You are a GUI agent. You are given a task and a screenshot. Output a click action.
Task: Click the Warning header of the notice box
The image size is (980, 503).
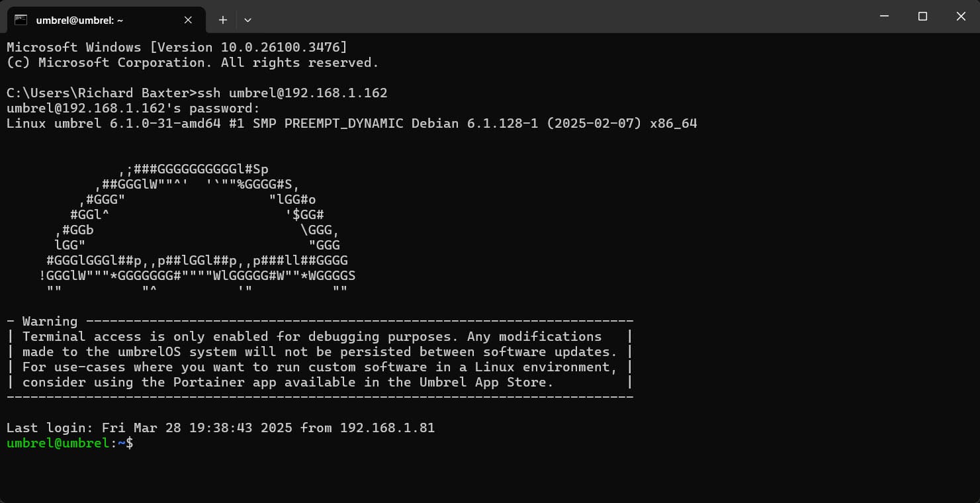[x=50, y=321]
